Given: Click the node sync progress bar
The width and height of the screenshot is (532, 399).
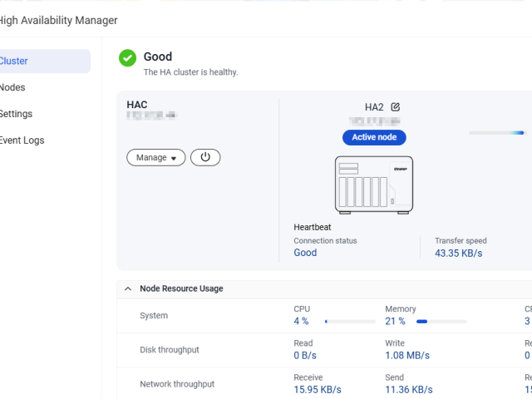Looking at the screenshot, I should point(498,133).
